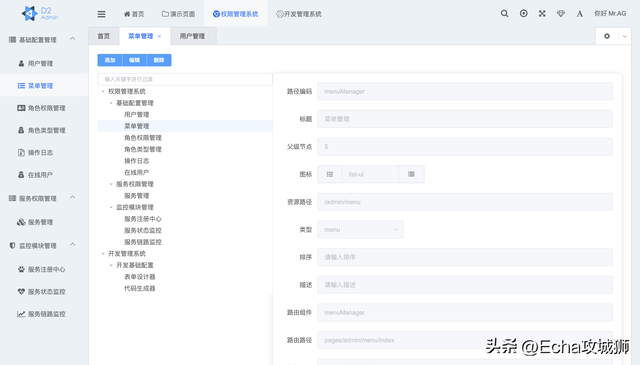This screenshot has height=365, width=640.
Task: Click the D2 Admin logo
Action: (40, 13)
